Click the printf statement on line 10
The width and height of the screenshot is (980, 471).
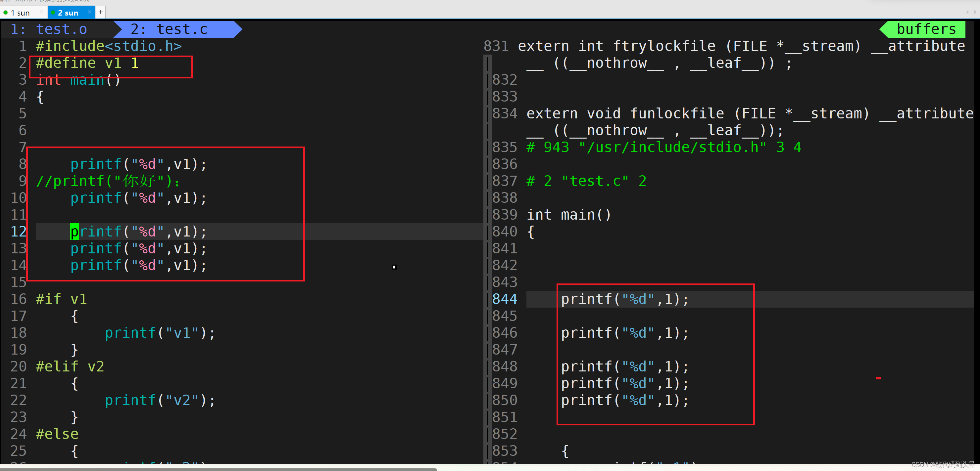(138, 198)
